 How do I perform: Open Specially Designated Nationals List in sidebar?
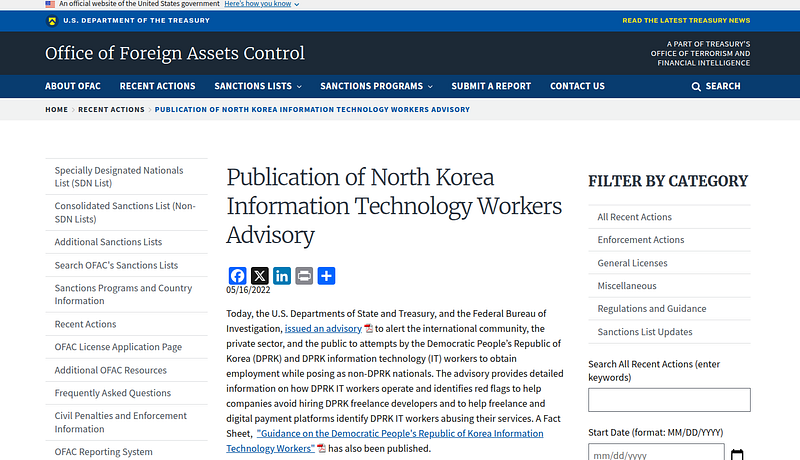[127, 176]
